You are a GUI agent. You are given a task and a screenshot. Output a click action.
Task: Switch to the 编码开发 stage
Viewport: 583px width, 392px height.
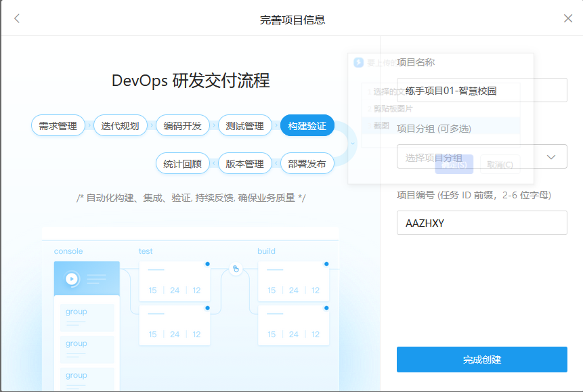coord(182,126)
